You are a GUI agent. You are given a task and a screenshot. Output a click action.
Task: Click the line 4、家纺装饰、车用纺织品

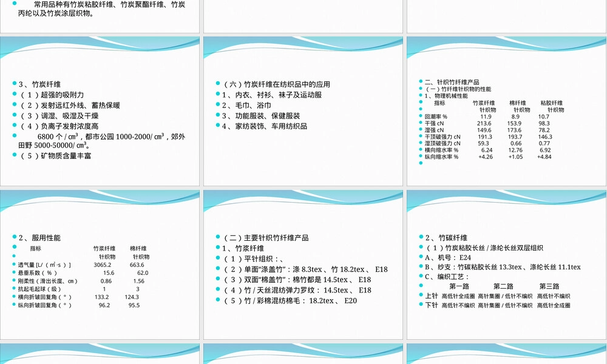pos(265,126)
